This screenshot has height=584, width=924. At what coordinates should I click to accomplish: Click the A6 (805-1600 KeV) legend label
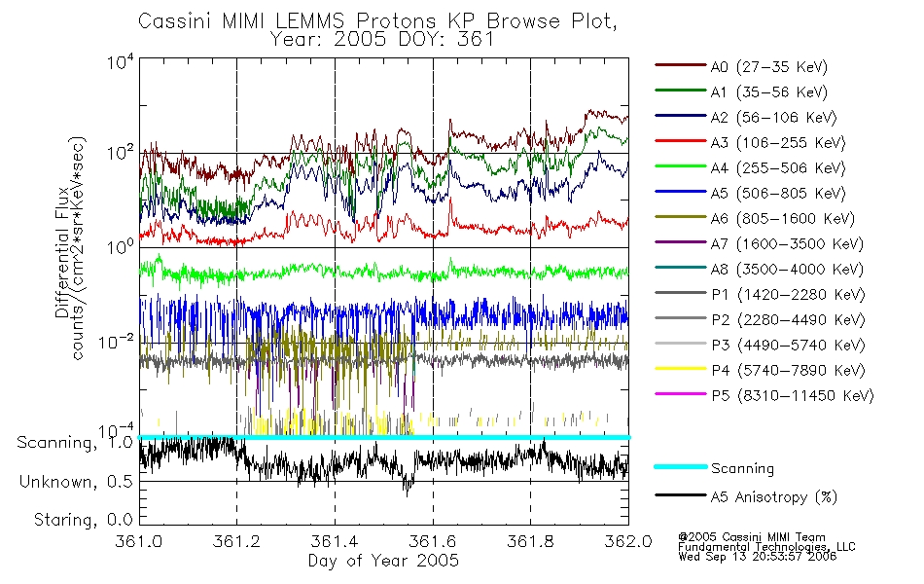782,219
